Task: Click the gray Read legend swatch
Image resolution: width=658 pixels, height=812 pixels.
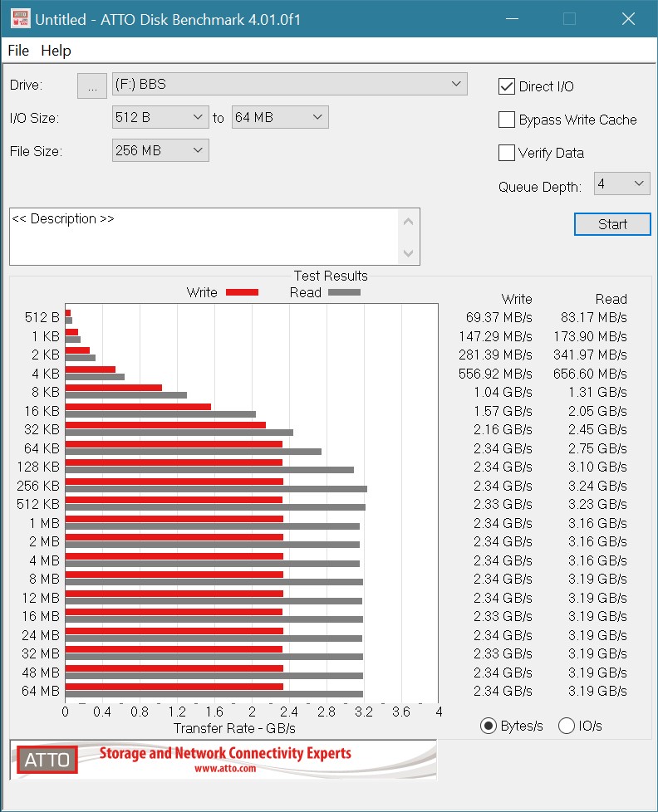Action: [344, 292]
